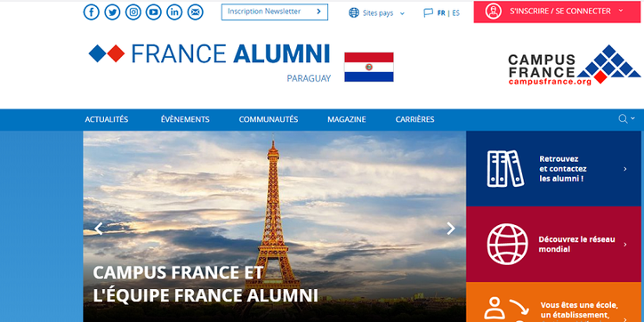Open Découvrez le réseau mondial tile

(x=553, y=244)
